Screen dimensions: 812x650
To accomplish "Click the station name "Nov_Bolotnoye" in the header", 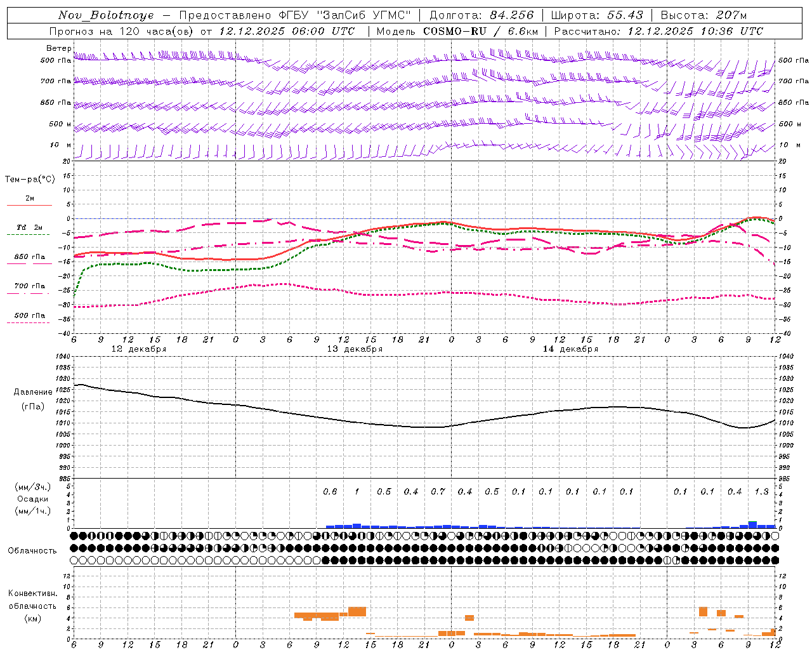I will click(x=106, y=15).
